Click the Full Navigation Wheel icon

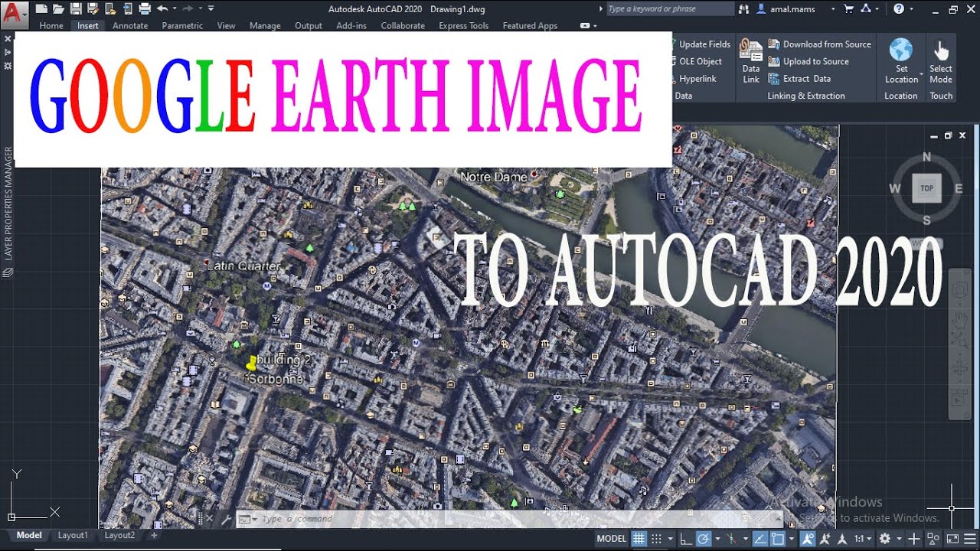pos(959,290)
